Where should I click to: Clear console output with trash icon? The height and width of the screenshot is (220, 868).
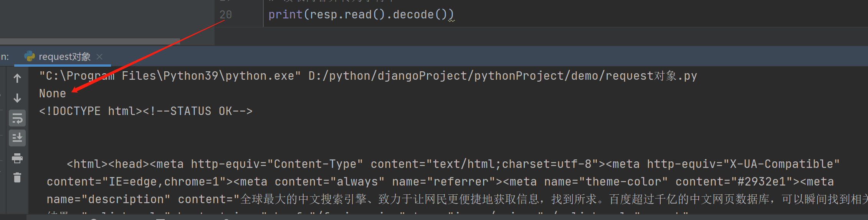(x=17, y=178)
